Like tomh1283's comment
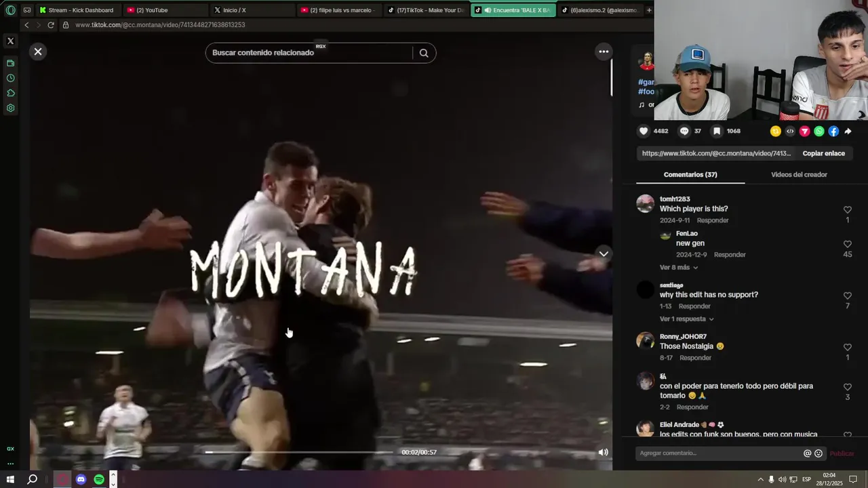Image resolution: width=868 pixels, height=488 pixels. (848, 210)
